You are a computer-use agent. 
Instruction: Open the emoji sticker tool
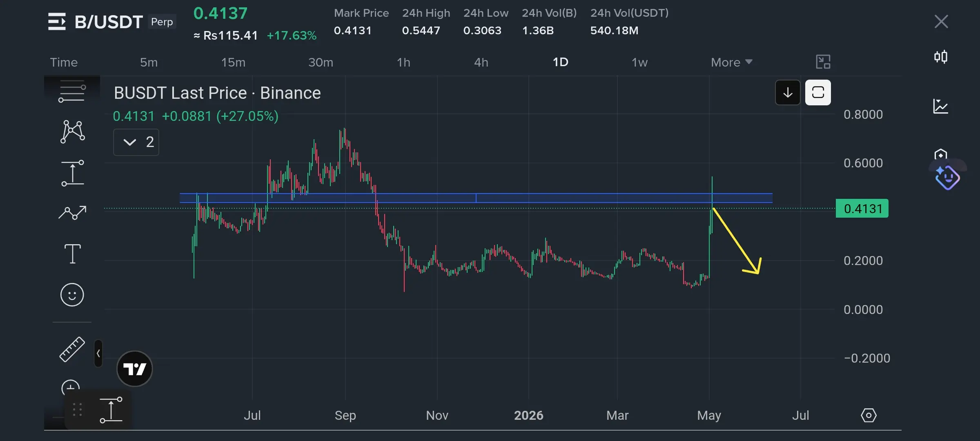pos(72,295)
